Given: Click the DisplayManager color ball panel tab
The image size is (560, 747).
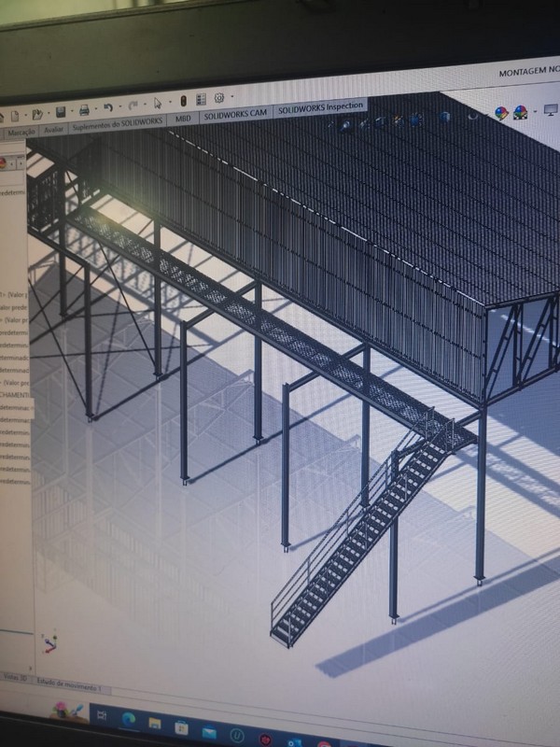Looking at the screenshot, I should click(x=4, y=164).
